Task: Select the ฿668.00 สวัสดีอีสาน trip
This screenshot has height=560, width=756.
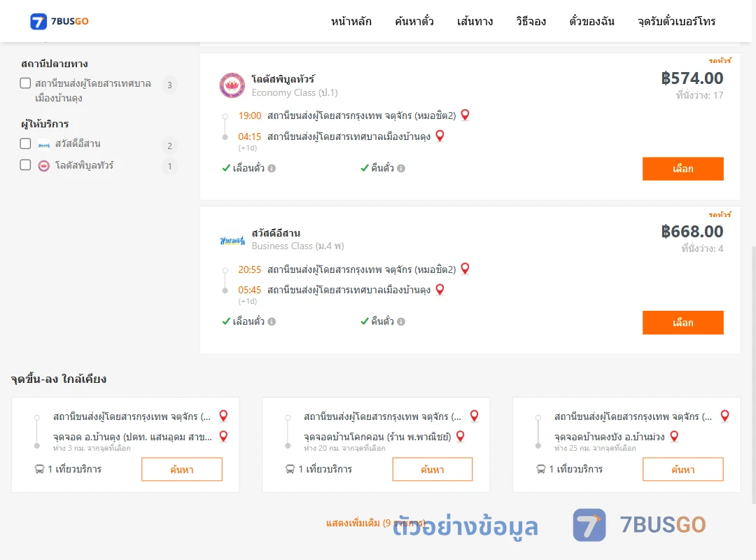Action: pos(682,322)
